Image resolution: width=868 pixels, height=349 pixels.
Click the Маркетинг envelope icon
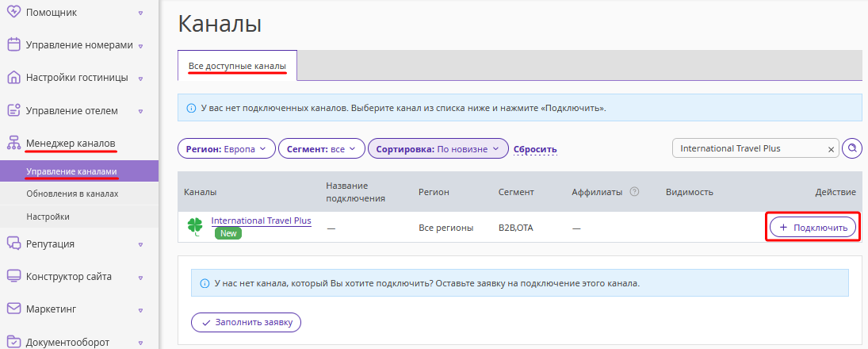pyautogui.click(x=13, y=309)
